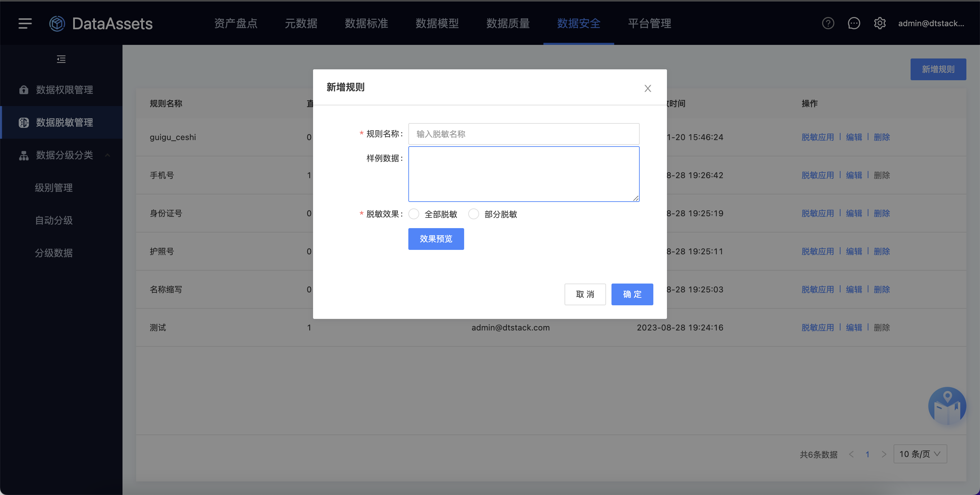The height and width of the screenshot is (495, 980).
Task: Click 取消 to cancel dialog
Action: point(585,294)
